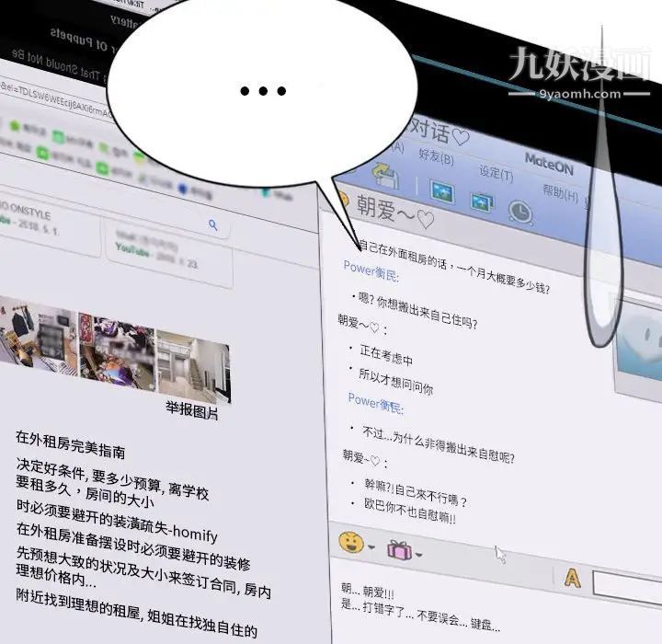Expand the emoji dropdown arrow

coord(371,547)
